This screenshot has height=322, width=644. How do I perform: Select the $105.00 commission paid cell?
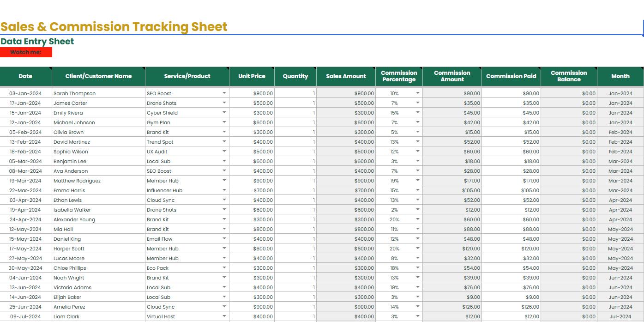pos(511,190)
